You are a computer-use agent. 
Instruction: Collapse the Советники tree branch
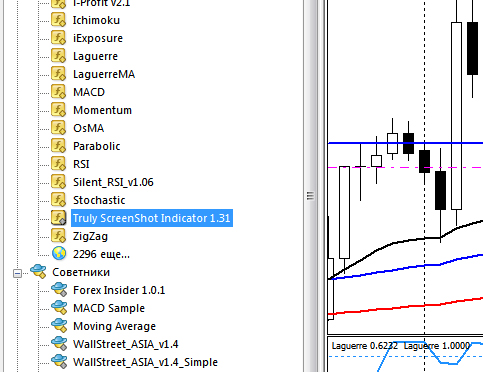click(x=17, y=273)
